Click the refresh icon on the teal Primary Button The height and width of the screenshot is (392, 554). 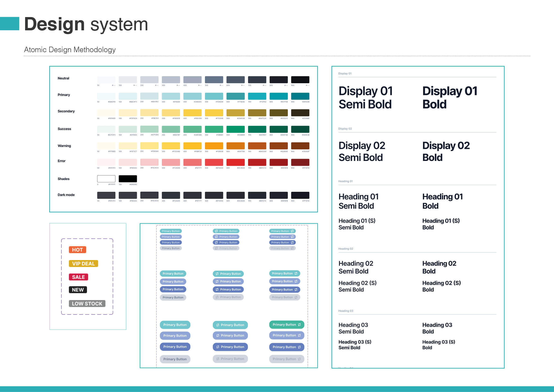(x=217, y=274)
